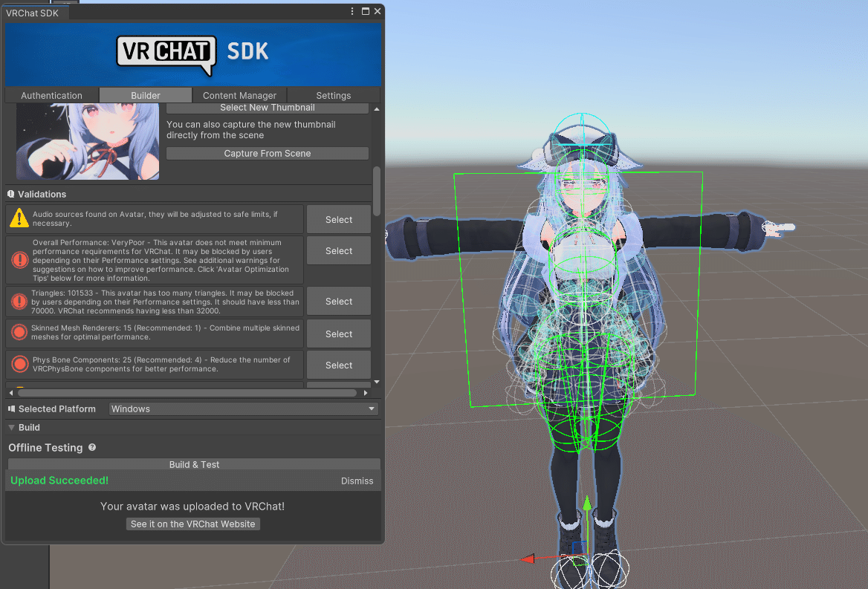Click the red icon for Phys Bone Components
This screenshot has width=868, height=589.
[x=20, y=364]
